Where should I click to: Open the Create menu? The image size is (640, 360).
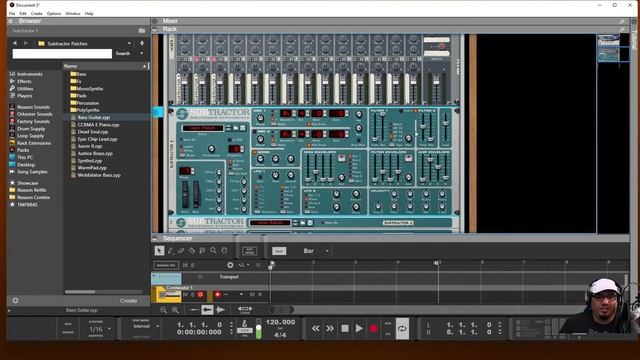[36, 13]
